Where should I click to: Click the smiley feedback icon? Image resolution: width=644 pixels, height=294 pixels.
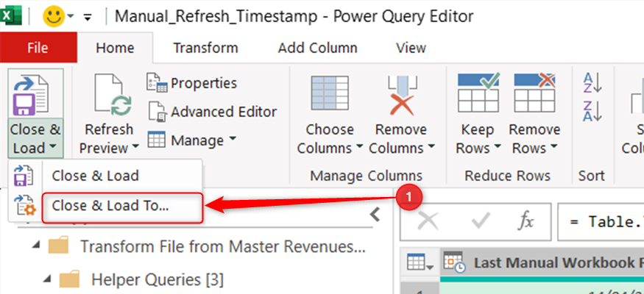(54, 16)
